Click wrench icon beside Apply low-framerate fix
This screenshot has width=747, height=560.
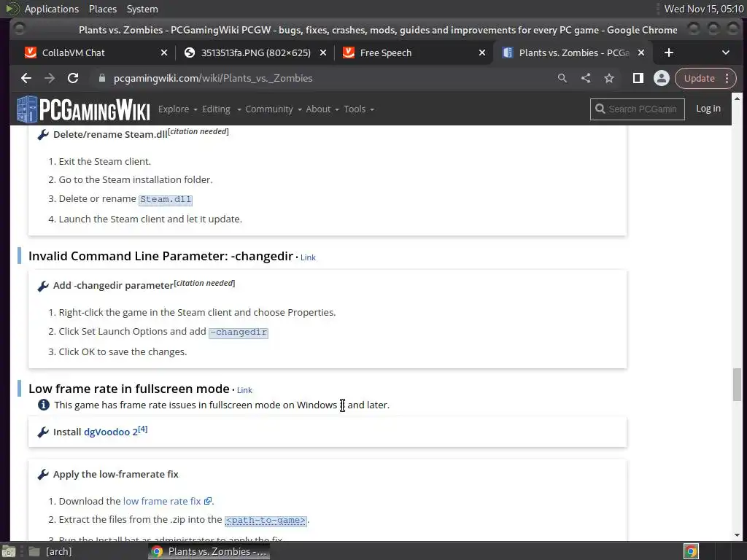(x=43, y=475)
